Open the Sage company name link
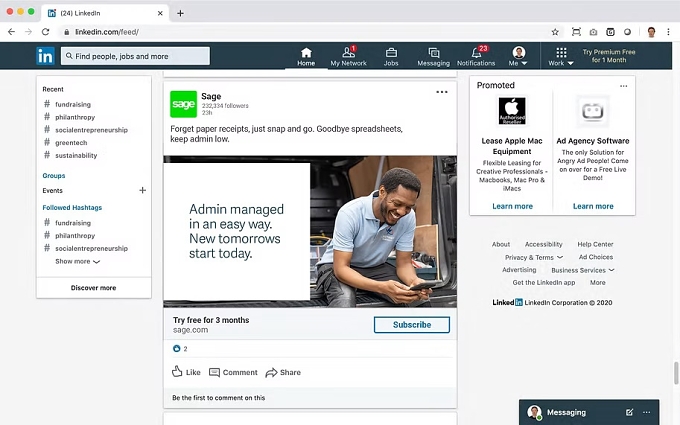 [211, 96]
